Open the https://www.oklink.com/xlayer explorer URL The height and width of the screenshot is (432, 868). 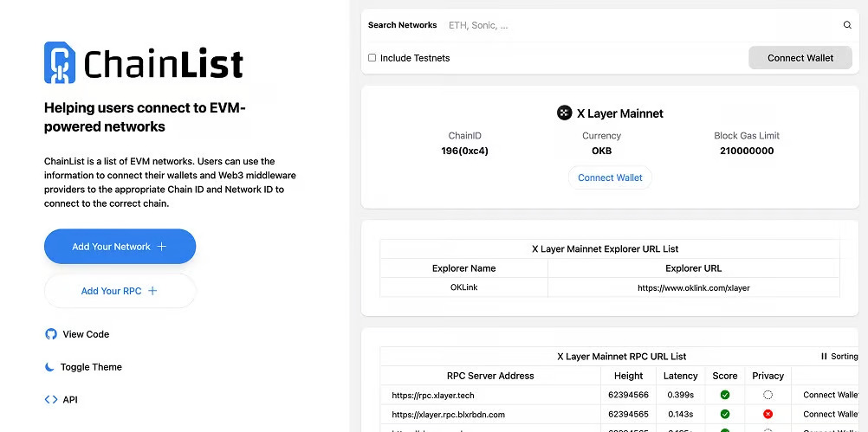694,287
